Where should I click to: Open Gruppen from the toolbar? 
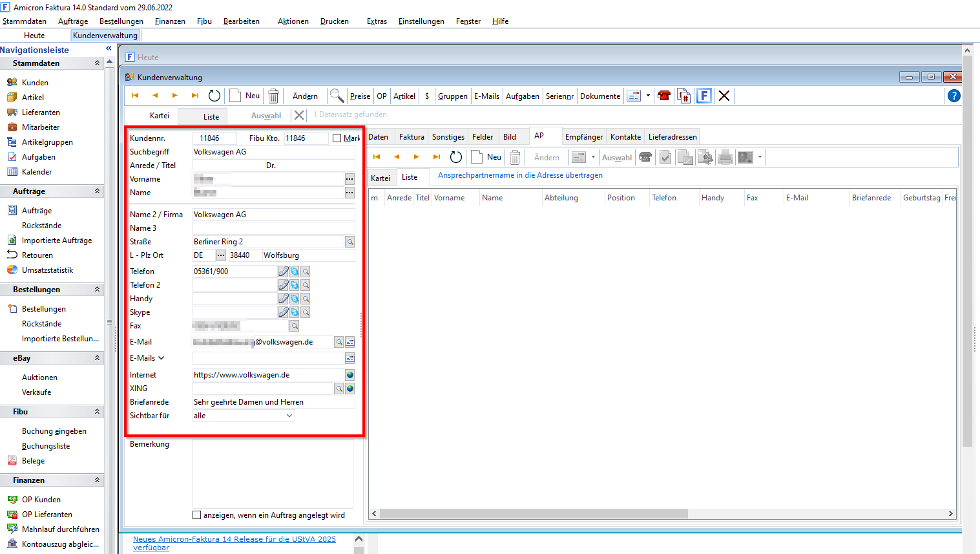[452, 96]
